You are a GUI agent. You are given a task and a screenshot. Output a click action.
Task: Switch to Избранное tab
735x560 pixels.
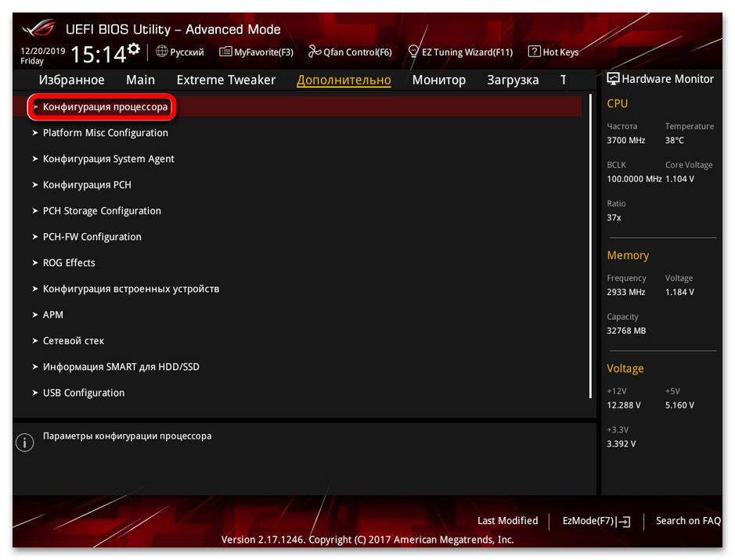pos(72,80)
